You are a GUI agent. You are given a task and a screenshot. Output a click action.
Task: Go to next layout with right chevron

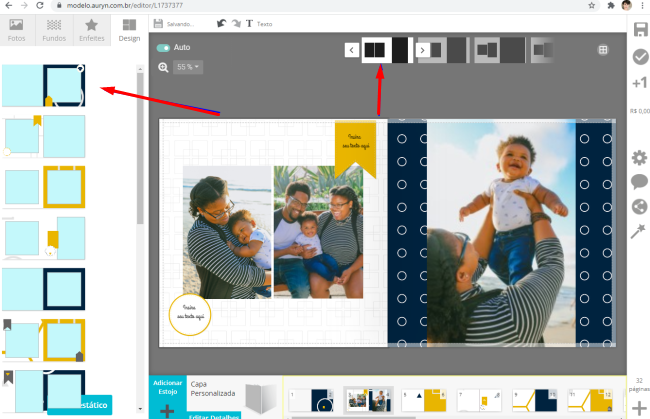[x=422, y=50]
